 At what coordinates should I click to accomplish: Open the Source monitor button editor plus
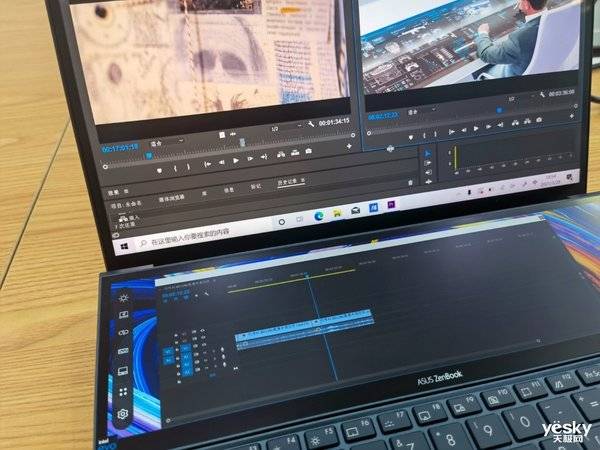coord(349,146)
